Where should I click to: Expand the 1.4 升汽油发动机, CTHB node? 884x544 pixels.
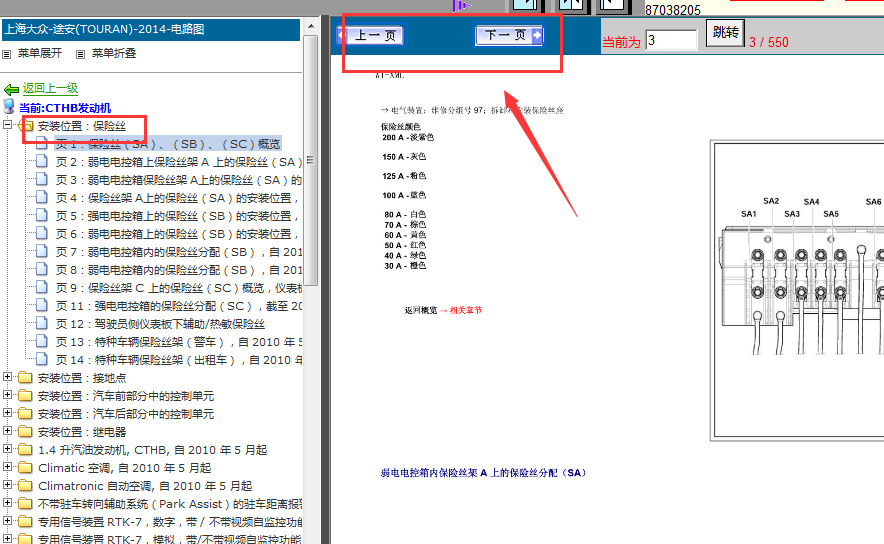(x=7, y=449)
